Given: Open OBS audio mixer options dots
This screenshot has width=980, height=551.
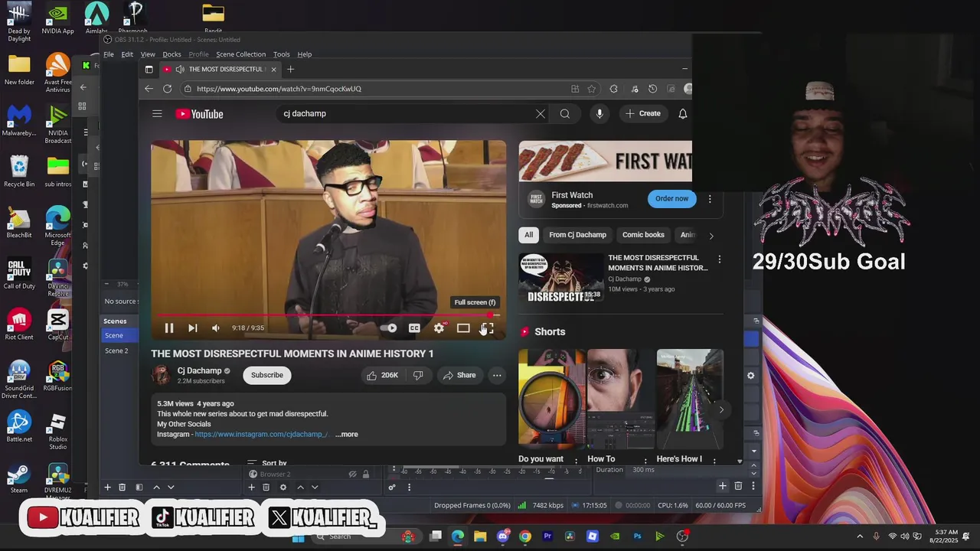Looking at the screenshot, I should (x=409, y=487).
